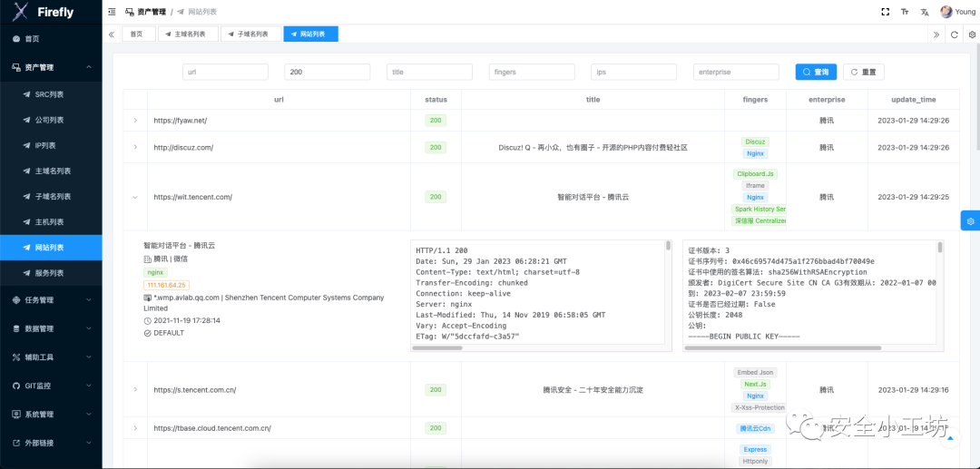
Task: Collapse the sidebar with the menu-fold icon
Action: click(112, 12)
